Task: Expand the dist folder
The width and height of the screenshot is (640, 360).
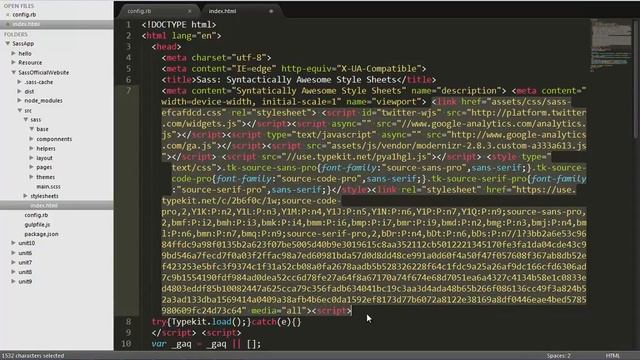Action: pos(19,91)
